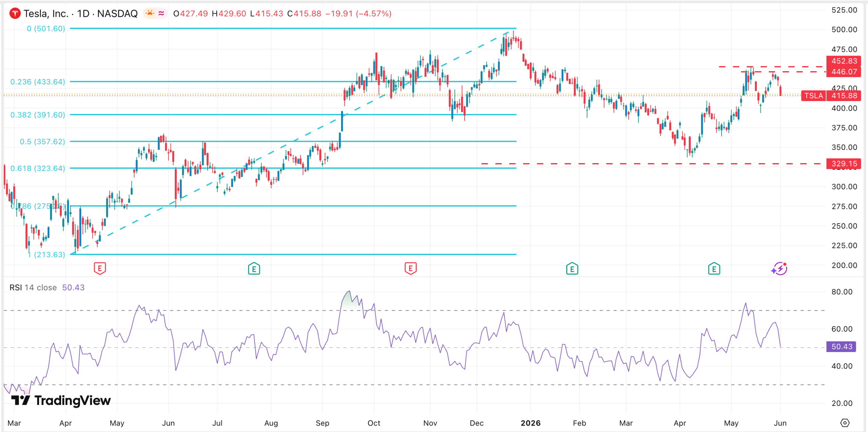Screen dimensions: 868x432
Task: Click the 2026 year label on time axis
Action: coord(531,423)
